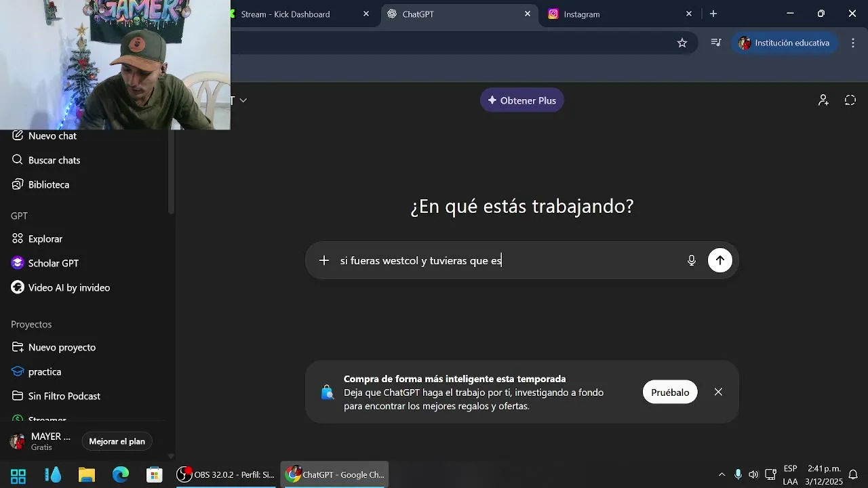
Task: Open the MAYER account profile menu
Action: [x=42, y=441]
